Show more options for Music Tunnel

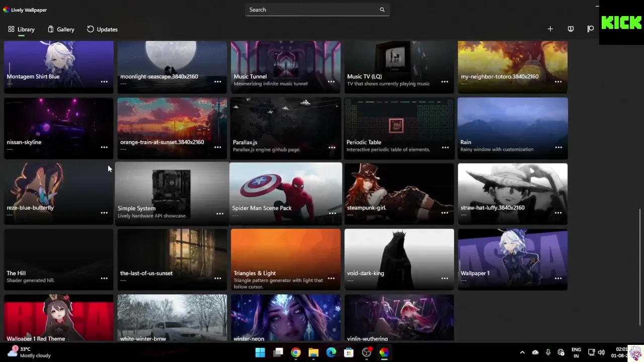pos(331,81)
